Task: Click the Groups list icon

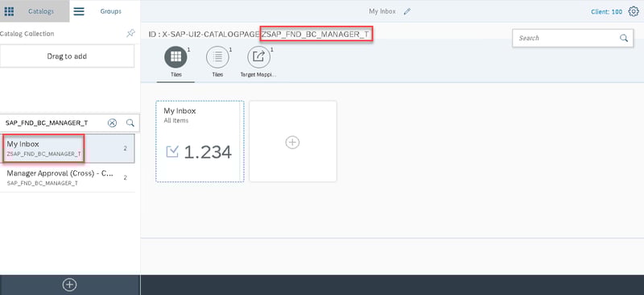Action: pos(79,11)
